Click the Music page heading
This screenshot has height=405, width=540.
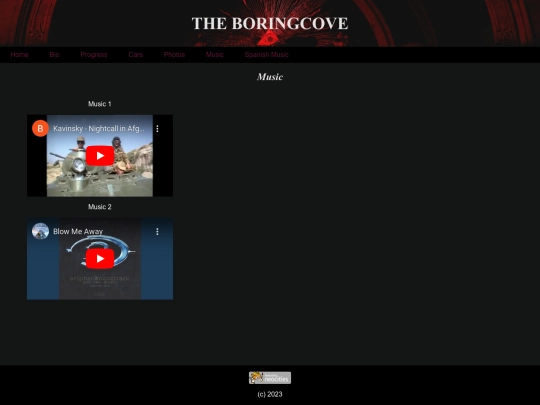tap(270, 77)
